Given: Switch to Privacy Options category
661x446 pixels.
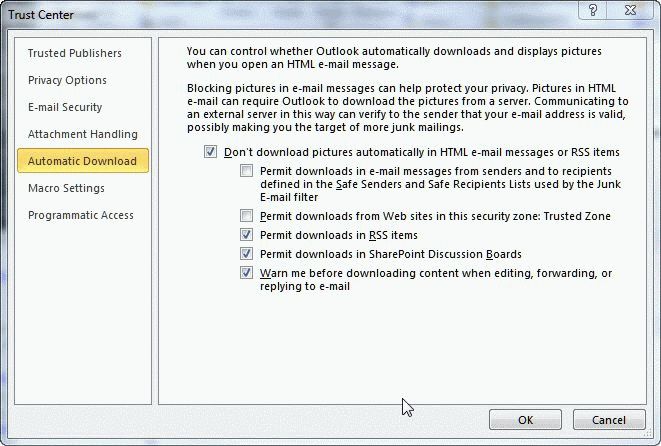Looking at the screenshot, I should tap(67, 80).
